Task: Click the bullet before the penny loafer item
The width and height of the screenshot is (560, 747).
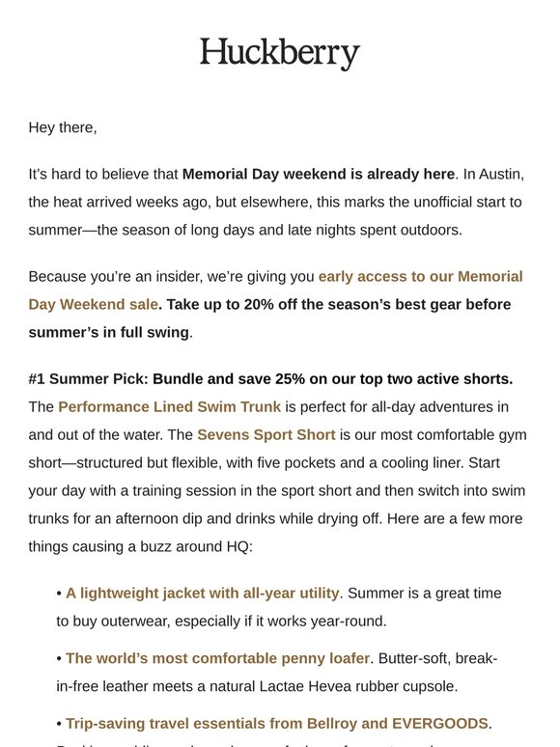Action: [x=59, y=659]
